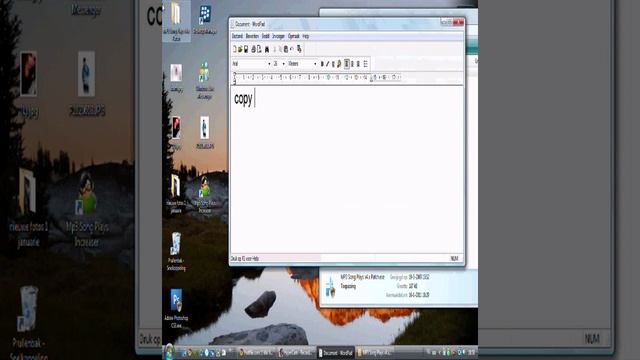640x360 pixels.
Task: Select Align Left in WordPad format bar
Action: (347, 64)
